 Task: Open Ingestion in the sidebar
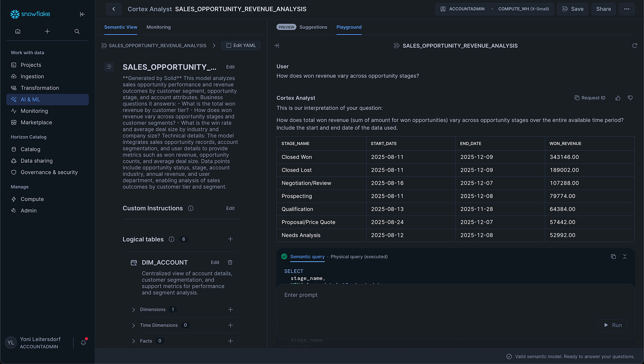click(x=47, y=77)
